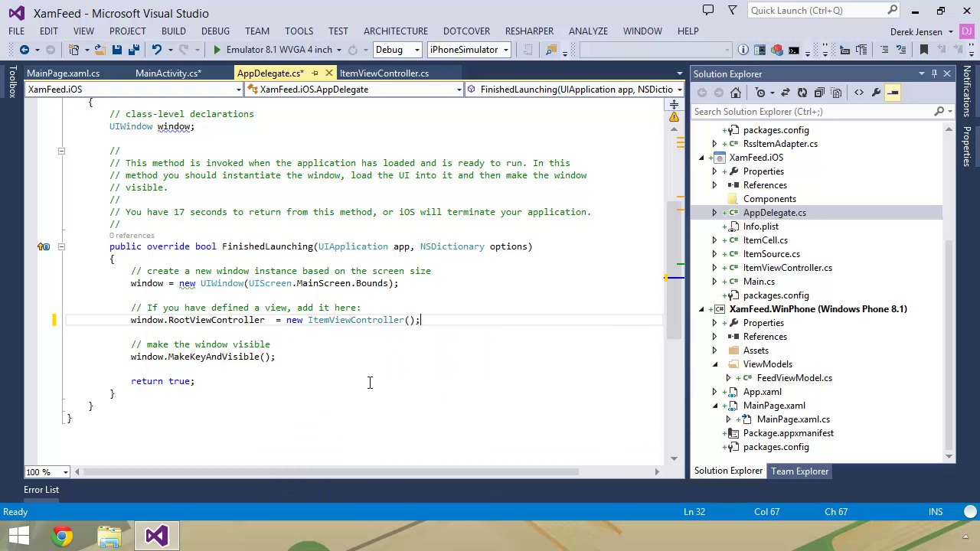Start debugging with the green play button
This screenshot has width=980, height=551.
(x=217, y=50)
